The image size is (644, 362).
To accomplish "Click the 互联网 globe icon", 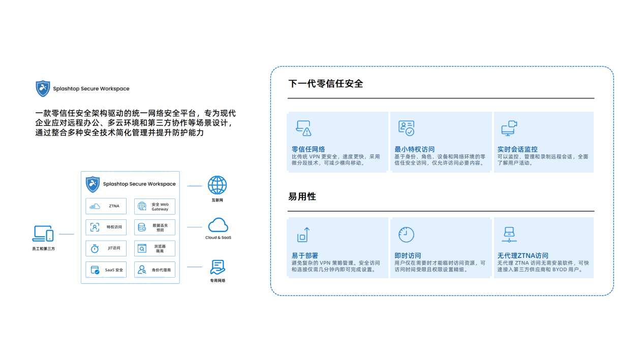I will (218, 185).
